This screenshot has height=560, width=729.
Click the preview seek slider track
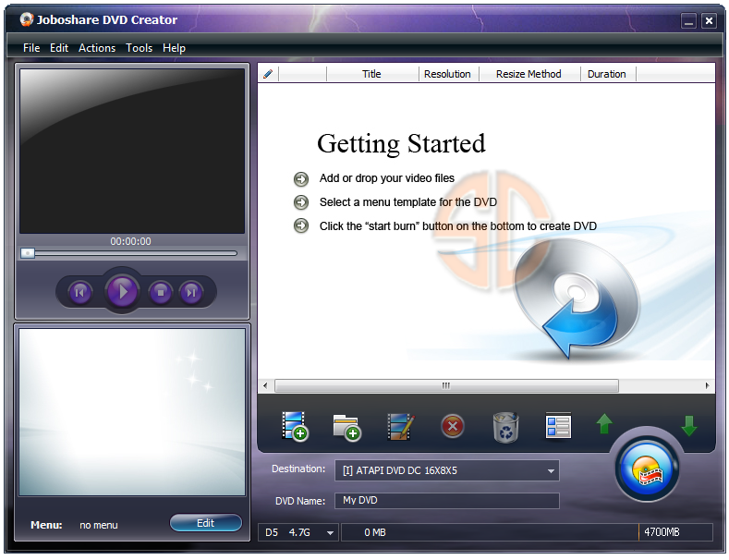pyautogui.click(x=129, y=253)
